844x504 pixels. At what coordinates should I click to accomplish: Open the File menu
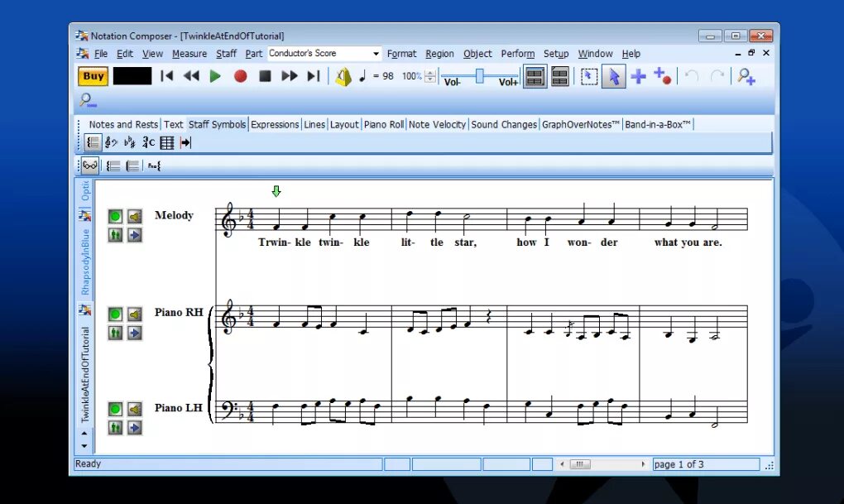pyautogui.click(x=101, y=53)
